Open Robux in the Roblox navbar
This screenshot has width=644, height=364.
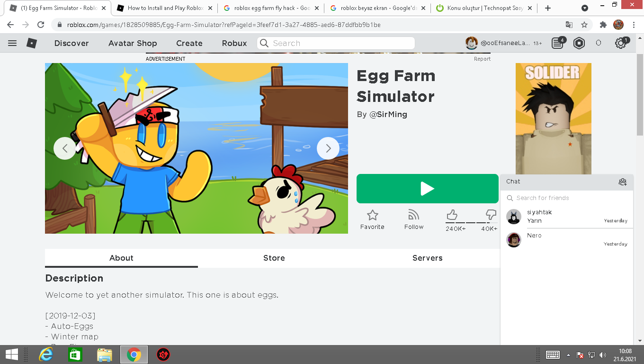pos(234,43)
